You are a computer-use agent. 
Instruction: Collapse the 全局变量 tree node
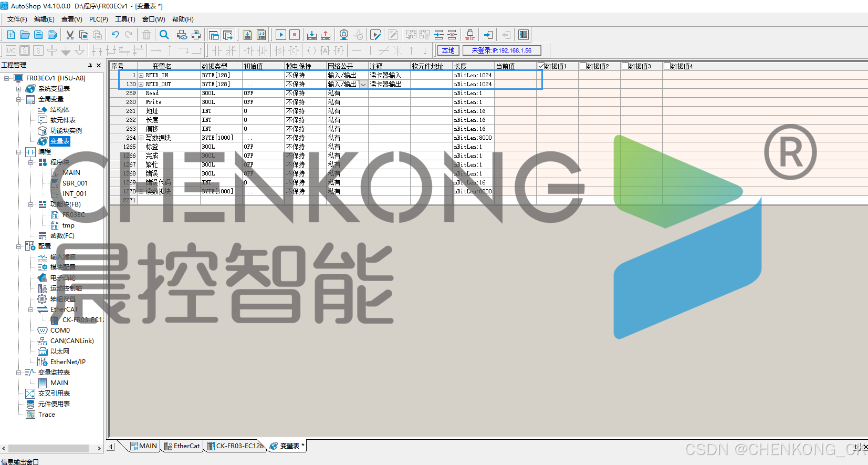(19, 99)
